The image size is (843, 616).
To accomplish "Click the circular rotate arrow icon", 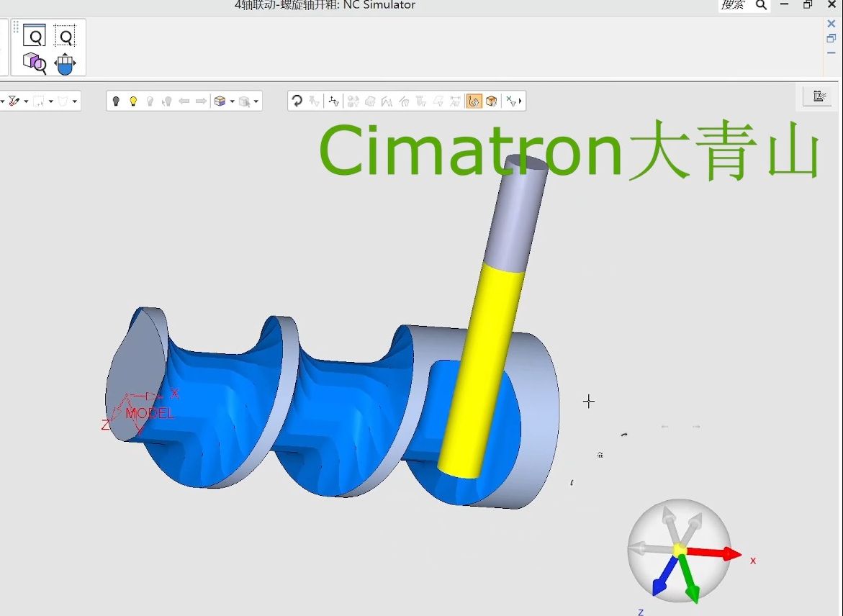I will [x=297, y=101].
